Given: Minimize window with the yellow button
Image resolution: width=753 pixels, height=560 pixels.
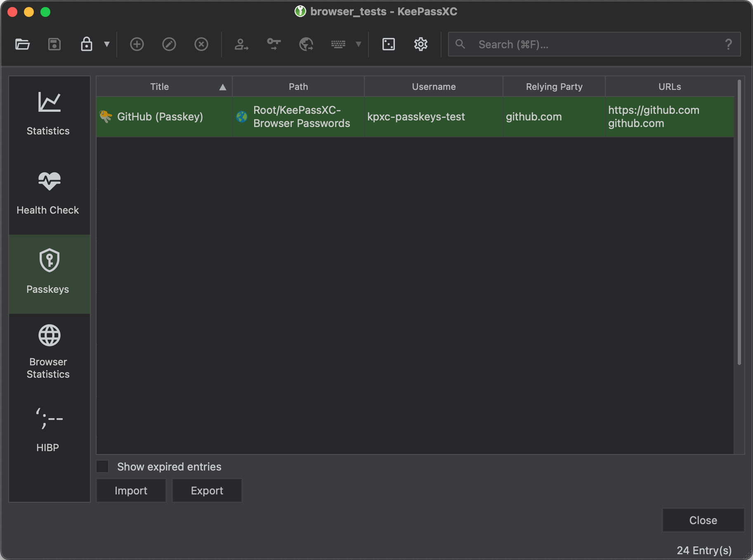Looking at the screenshot, I should coord(29,12).
